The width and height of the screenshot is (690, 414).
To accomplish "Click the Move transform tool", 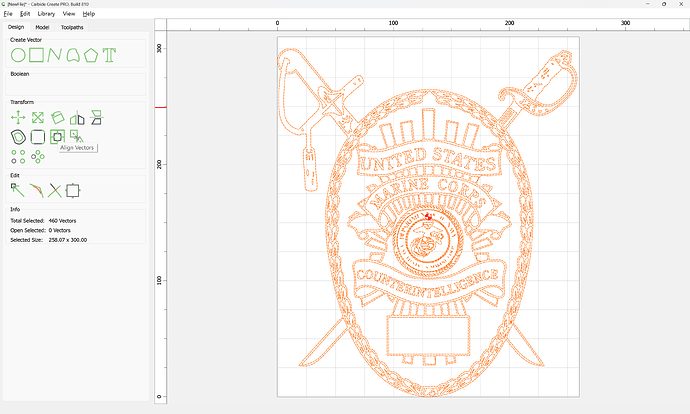I will pyautogui.click(x=18, y=117).
